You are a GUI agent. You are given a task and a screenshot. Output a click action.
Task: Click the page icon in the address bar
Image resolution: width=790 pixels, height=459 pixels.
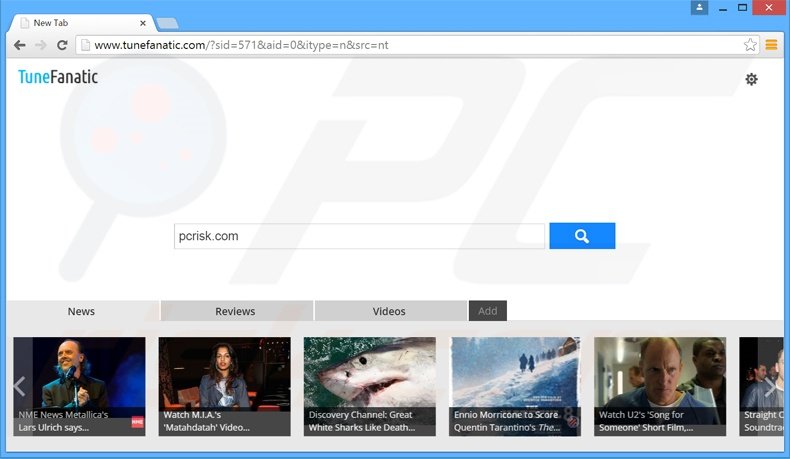(x=86, y=45)
